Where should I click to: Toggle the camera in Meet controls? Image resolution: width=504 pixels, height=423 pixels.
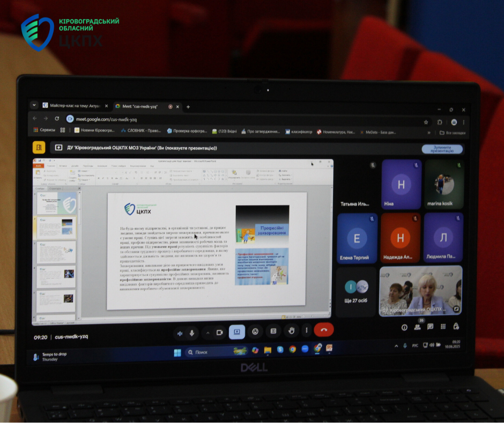pos(219,332)
